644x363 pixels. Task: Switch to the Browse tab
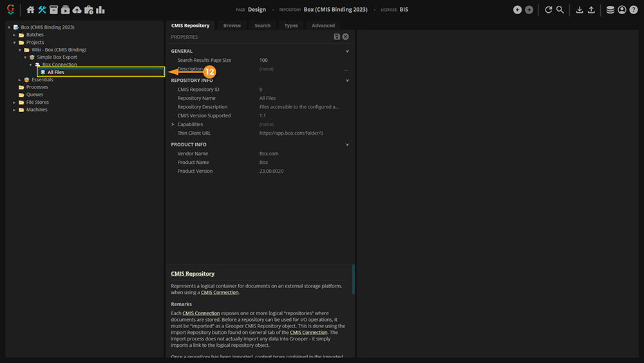(232, 26)
